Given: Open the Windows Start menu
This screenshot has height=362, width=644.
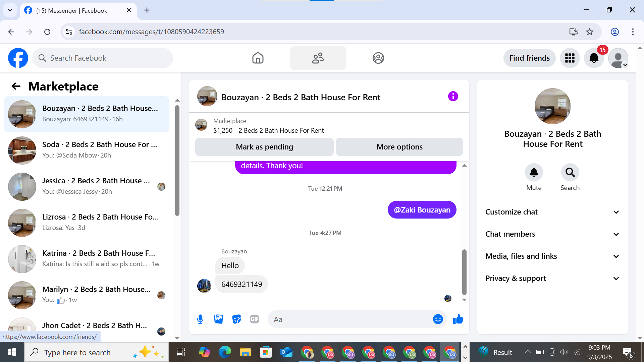Looking at the screenshot, I should 12,352.
